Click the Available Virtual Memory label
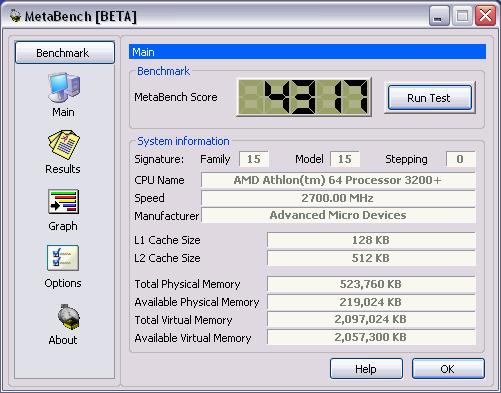This screenshot has width=501, height=393. tap(193, 338)
